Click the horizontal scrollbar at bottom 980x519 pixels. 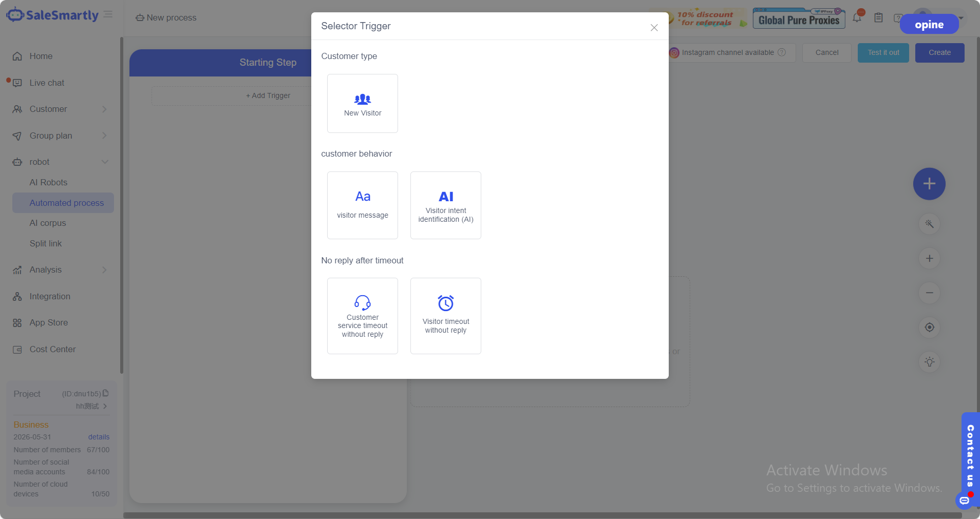542,515
